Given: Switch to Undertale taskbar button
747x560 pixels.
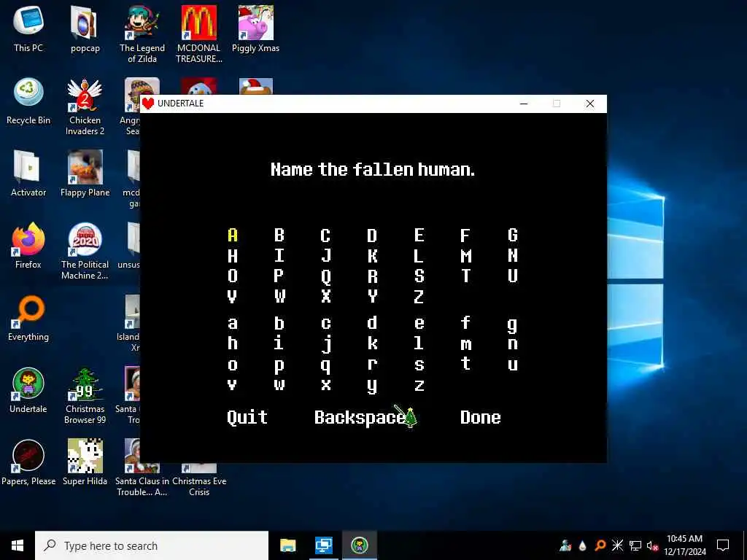Looking at the screenshot, I should click(359, 545).
